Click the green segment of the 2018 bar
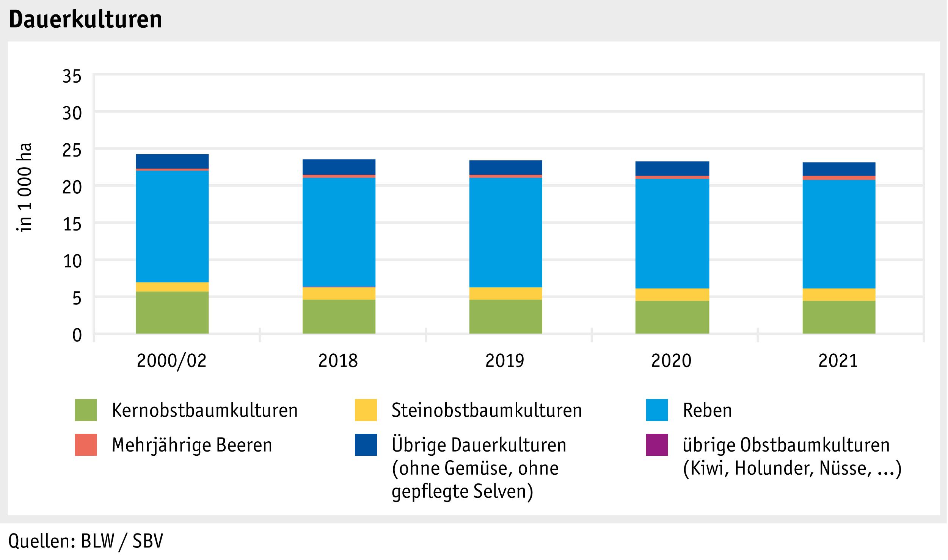The height and width of the screenshot is (560, 948). (339, 316)
